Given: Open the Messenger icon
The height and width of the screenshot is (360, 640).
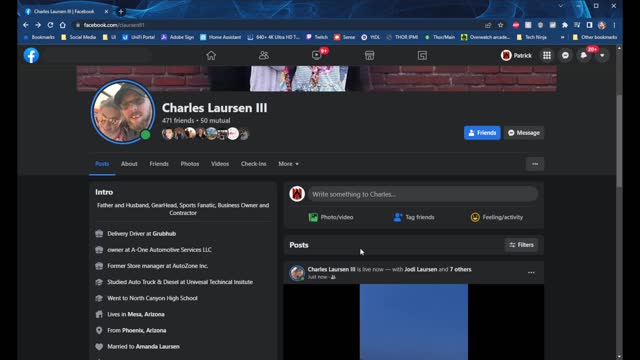Looking at the screenshot, I should click(x=565, y=56).
